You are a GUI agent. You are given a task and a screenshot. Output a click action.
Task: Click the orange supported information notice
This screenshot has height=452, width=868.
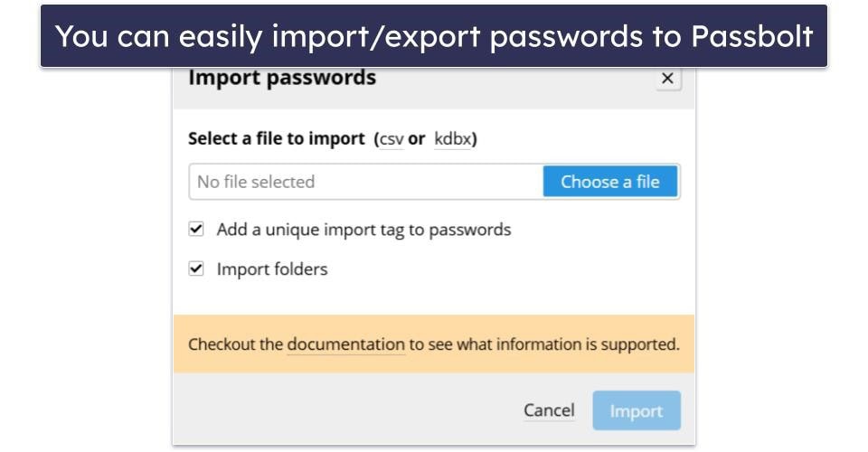(x=434, y=344)
